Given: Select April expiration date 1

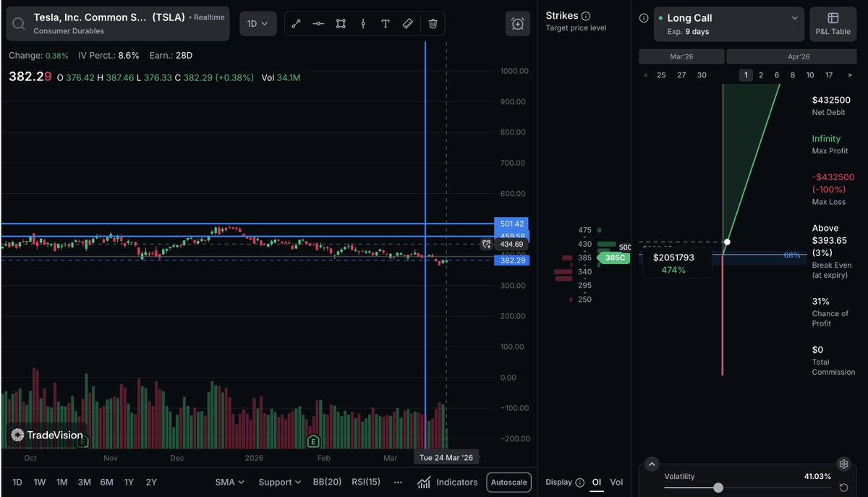Looking at the screenshot, I should [x=746, y=75].
